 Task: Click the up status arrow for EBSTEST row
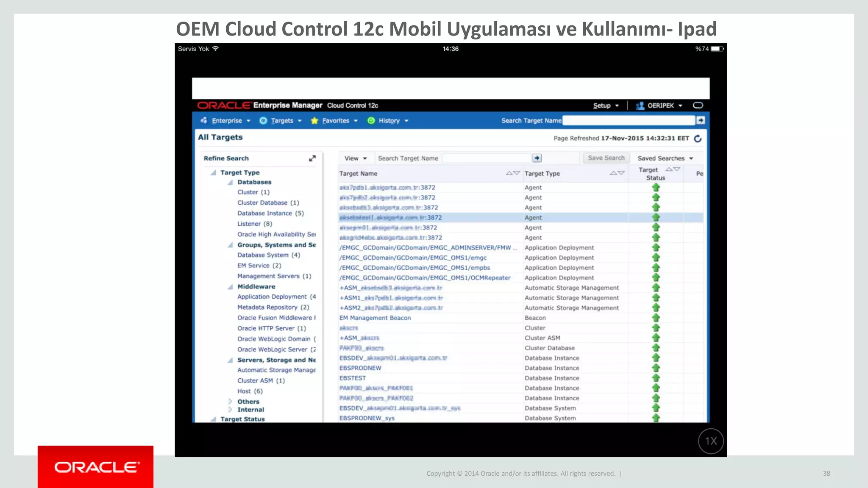[656, 378]
